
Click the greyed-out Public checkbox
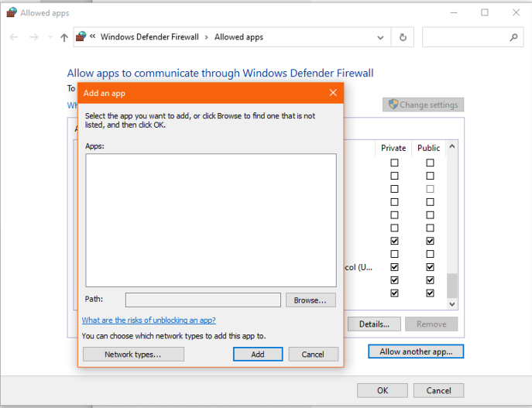tap(430, 189)
